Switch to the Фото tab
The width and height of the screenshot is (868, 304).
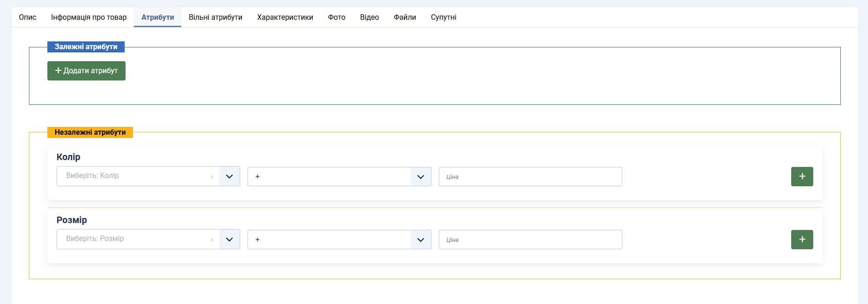coord(336,17)
